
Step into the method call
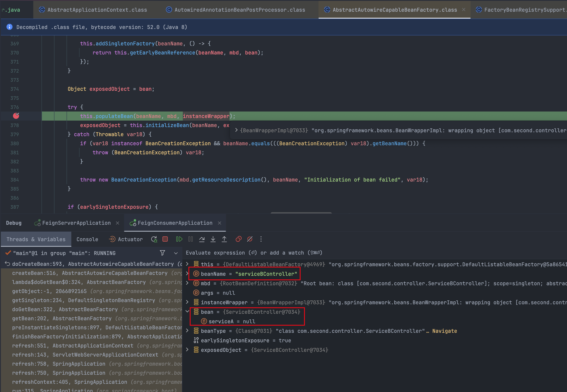tap(213, 239)
